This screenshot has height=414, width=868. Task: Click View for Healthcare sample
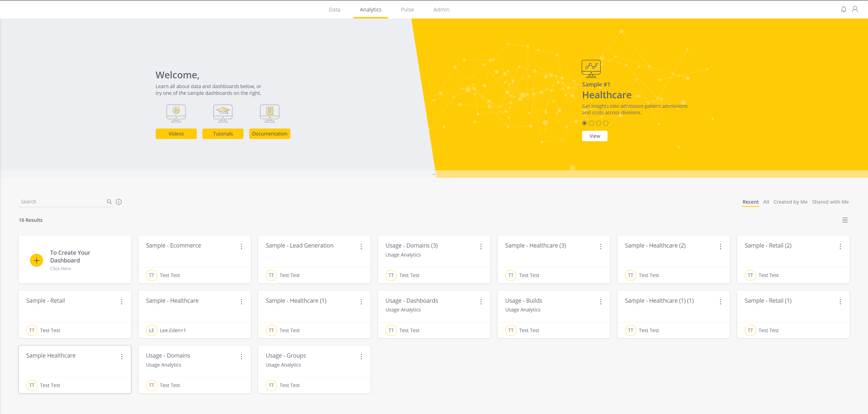click(x=594, y=136)
